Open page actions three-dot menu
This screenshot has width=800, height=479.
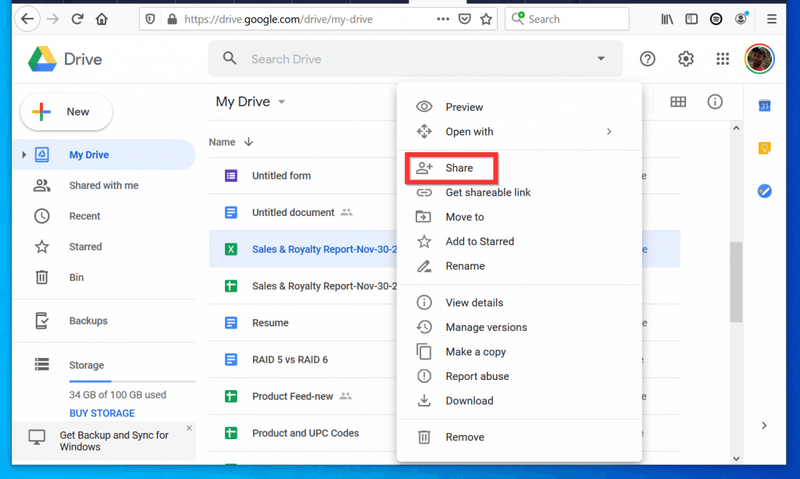click(443, 19)
